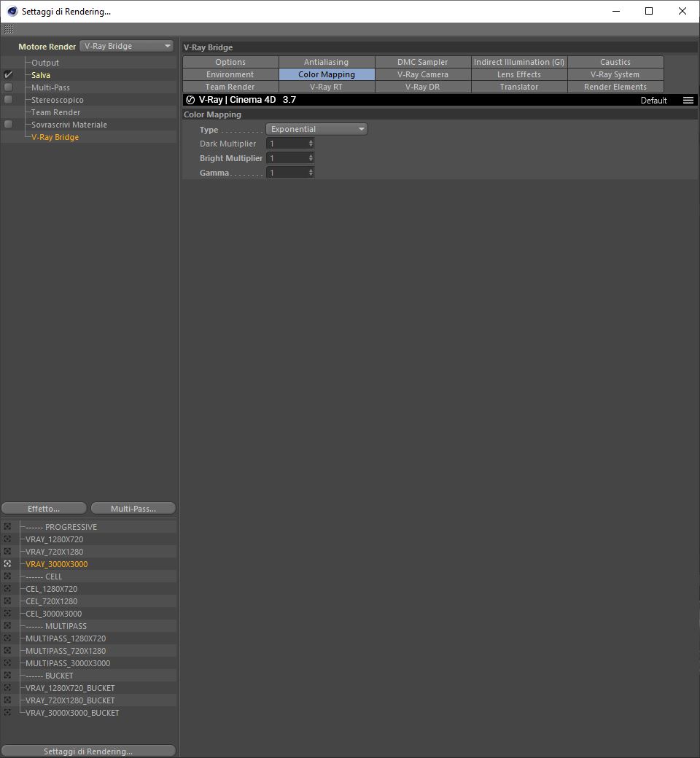Select the MULTIPASS_1280X720 preset name
This screenshot has width=700, height=758.
coord(66,638)
